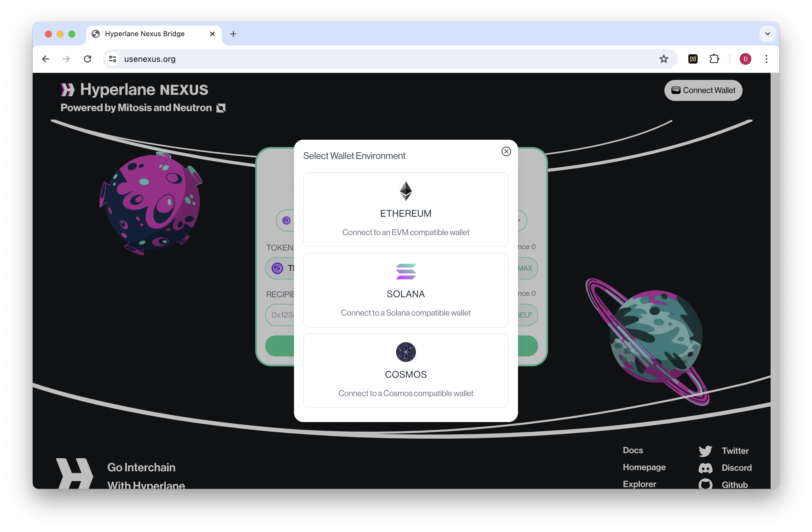
Task: Open the Docs footer link
Action: (633, 450)
